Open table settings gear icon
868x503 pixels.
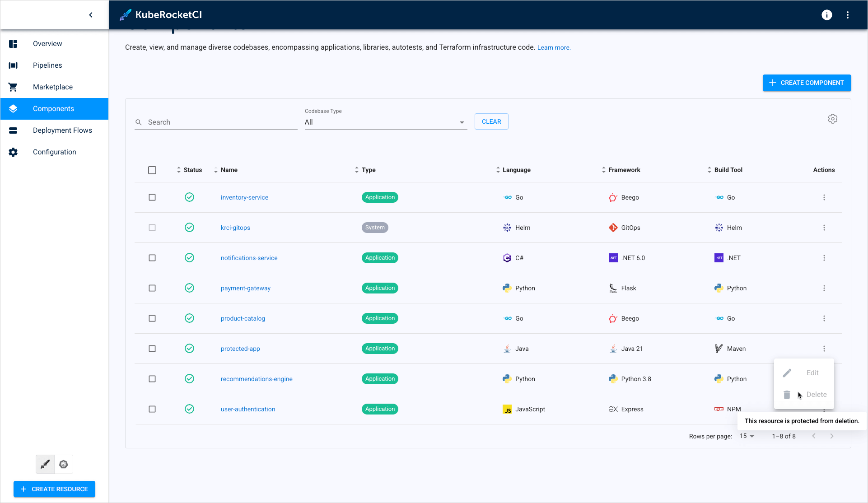tap(832, 119)
